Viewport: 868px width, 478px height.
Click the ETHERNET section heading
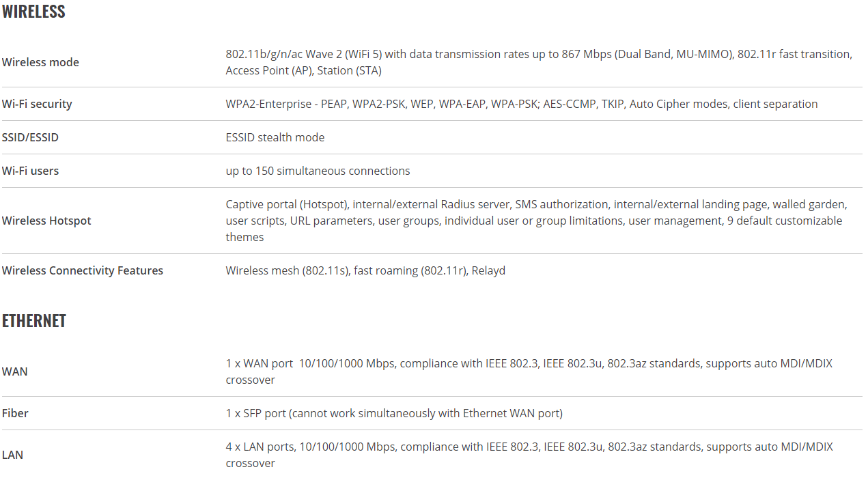point(34,321)
